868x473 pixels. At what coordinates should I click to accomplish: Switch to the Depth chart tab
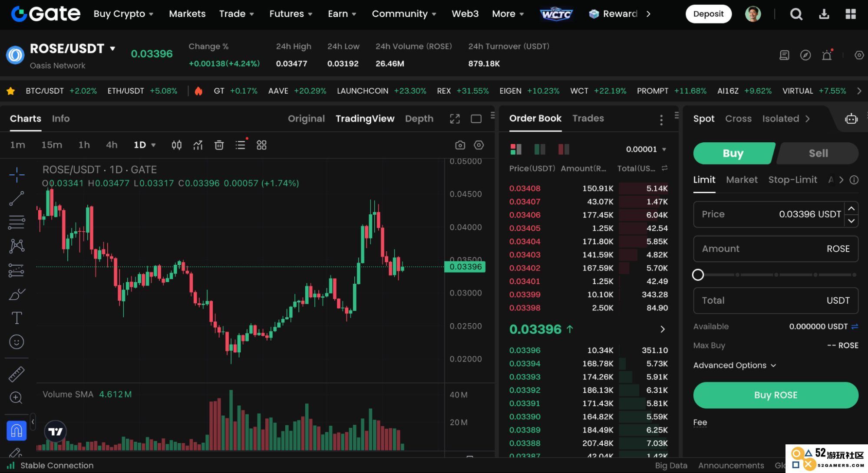tap(419, 118)
